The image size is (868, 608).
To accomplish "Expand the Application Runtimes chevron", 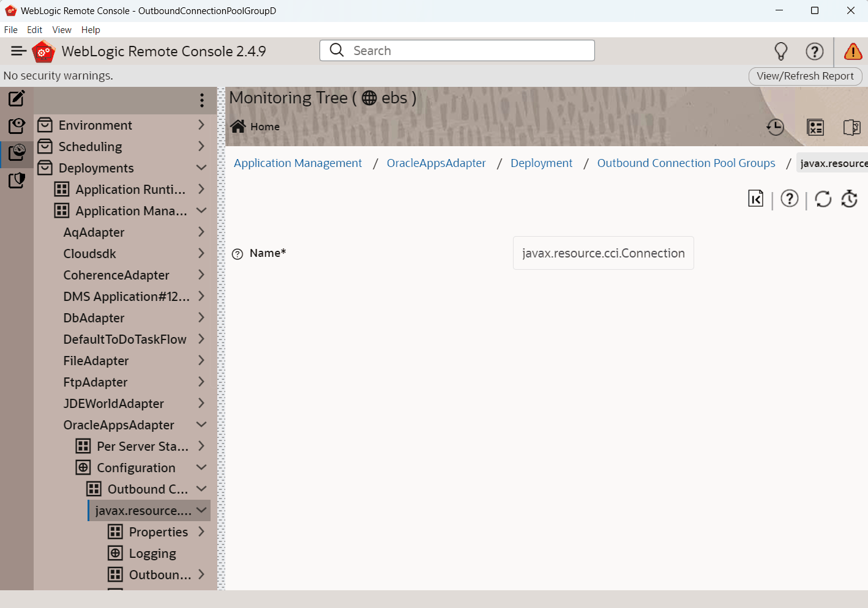I will [201, 189].
